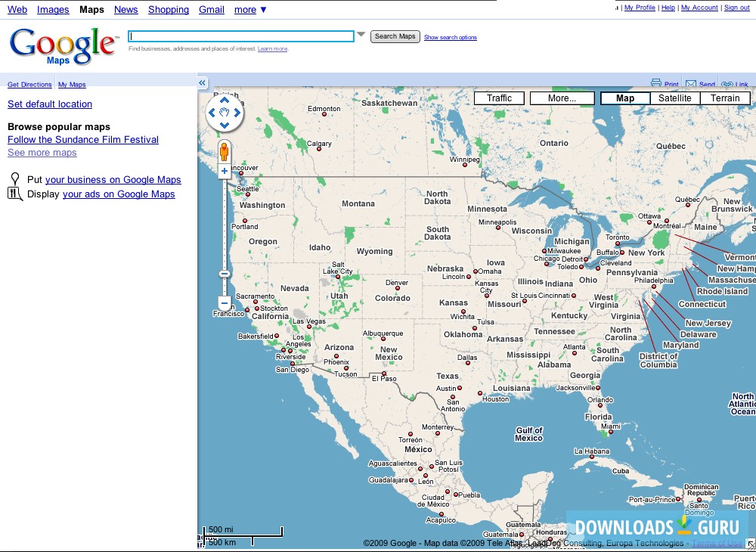The width and height of the screenshot is (756, 552).
Task: Open My Profile link
Action: click(x=640, y=8)
